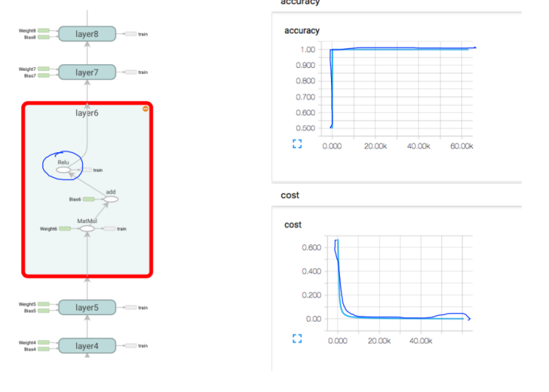Click the Bias5 variable node
The image size is (549, 392).
click(44, 311)
